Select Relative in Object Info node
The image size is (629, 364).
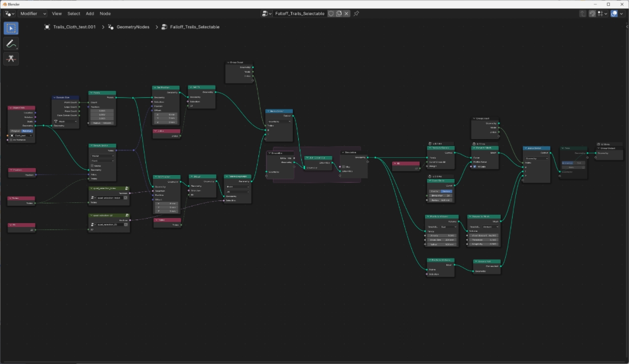28,131
